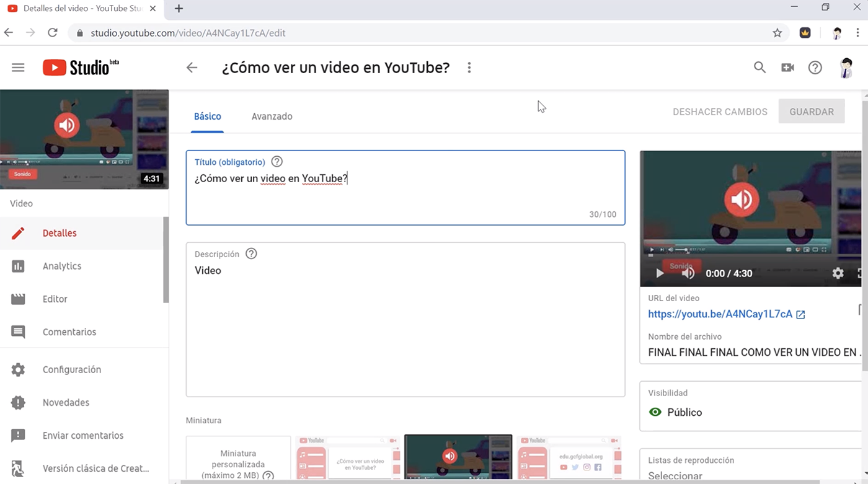868x484 pixels.
Task: Switch to the Básico tab
Action: pos(207,117)
